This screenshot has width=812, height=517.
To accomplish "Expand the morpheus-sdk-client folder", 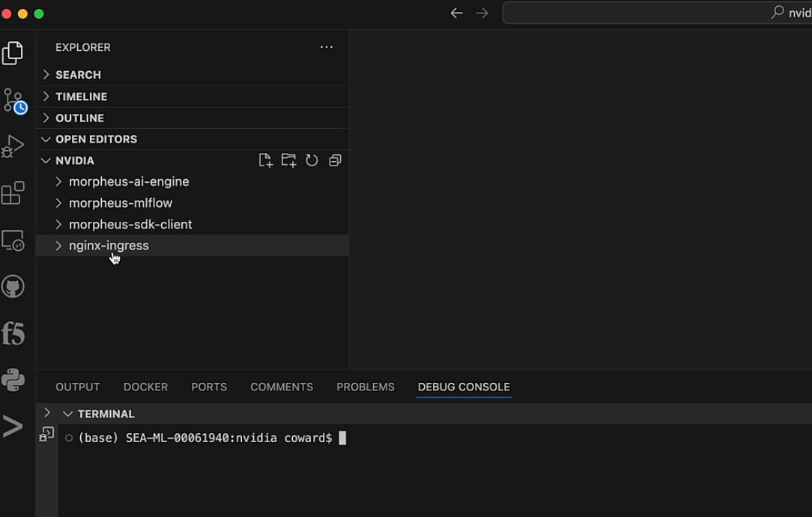I will pyautogui.click(x=58, y=224).
